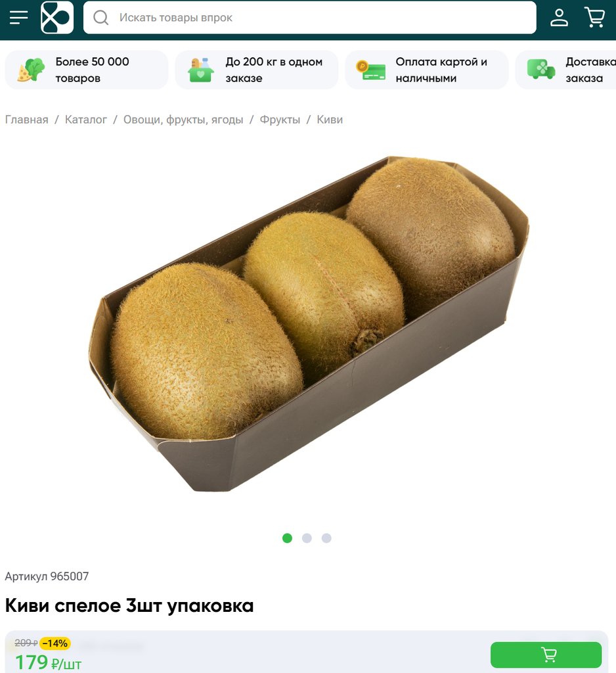Image resolution: width=616 pixels, height=673 pixels.
Task: Open Фрукты breadcrumb link
Action: (x=280, y=120)
